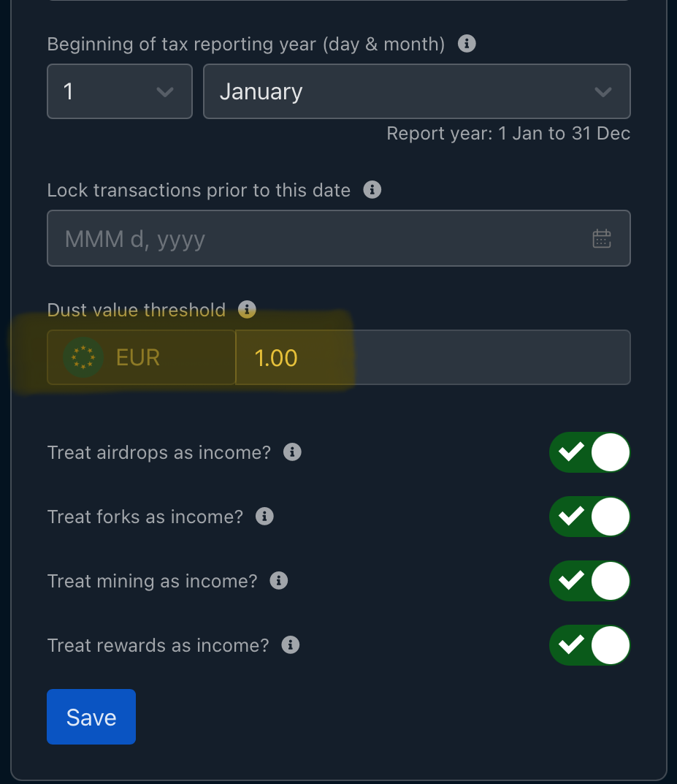Open calendar picker icon in date field
The image size is (677, 784).
[602, 238]
